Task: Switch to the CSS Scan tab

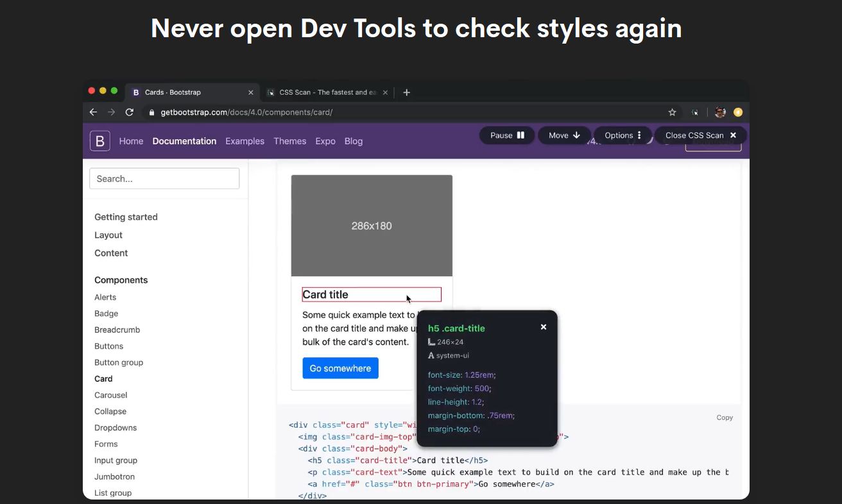Action: (x=327, y=92)
